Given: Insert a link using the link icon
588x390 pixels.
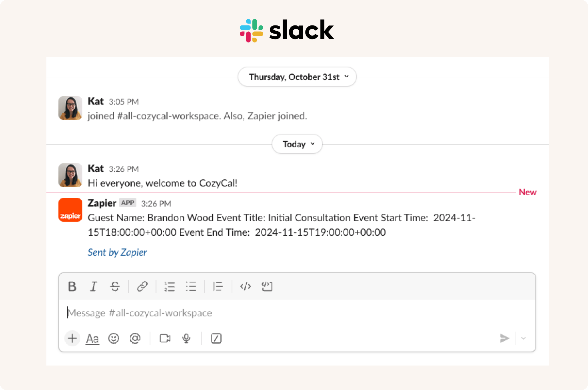Looking at the screenshot, I should (142, 287).
